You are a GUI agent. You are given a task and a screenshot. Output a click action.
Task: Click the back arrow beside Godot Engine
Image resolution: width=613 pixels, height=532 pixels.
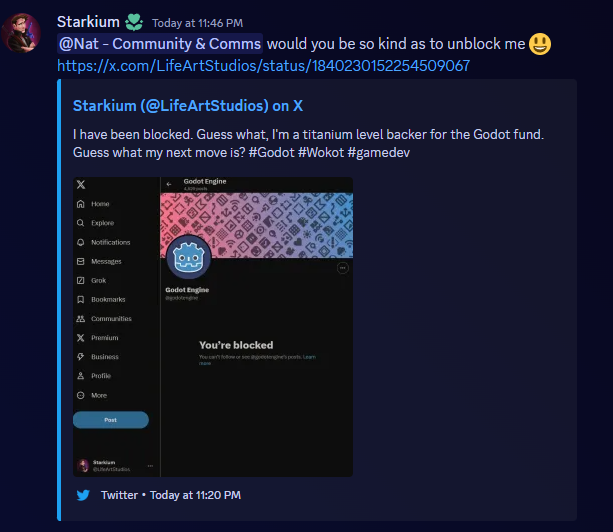tap(169, 184)
